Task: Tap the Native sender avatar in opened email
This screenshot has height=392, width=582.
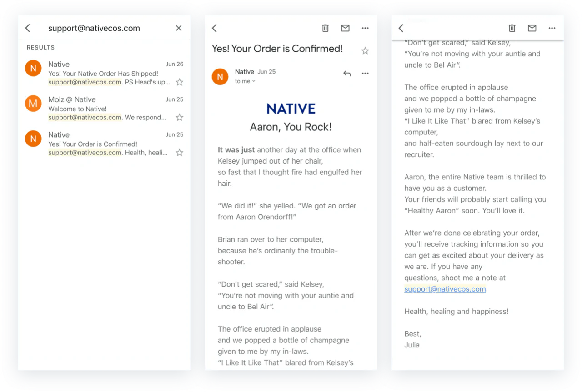Action: pos(220,77)
